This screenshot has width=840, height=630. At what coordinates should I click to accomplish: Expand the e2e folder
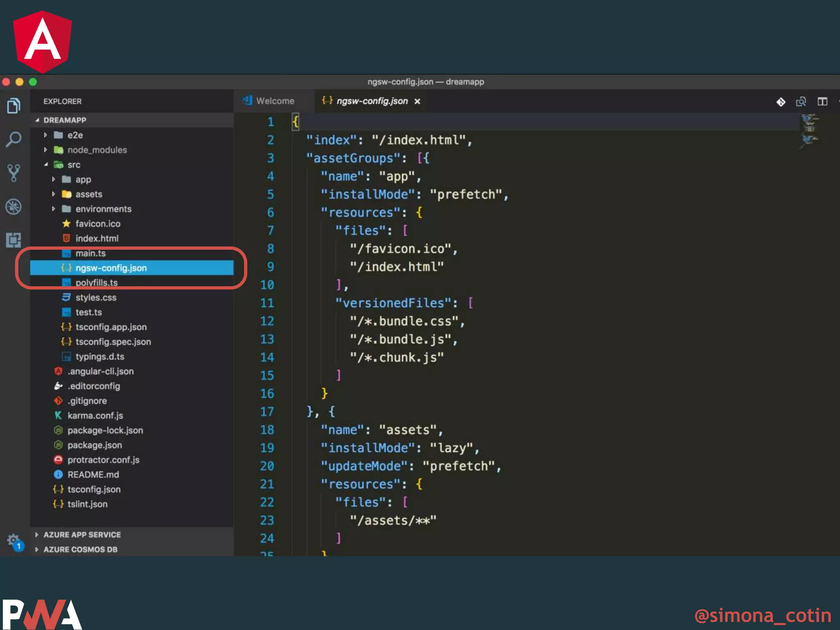click(x=75, y=135)
